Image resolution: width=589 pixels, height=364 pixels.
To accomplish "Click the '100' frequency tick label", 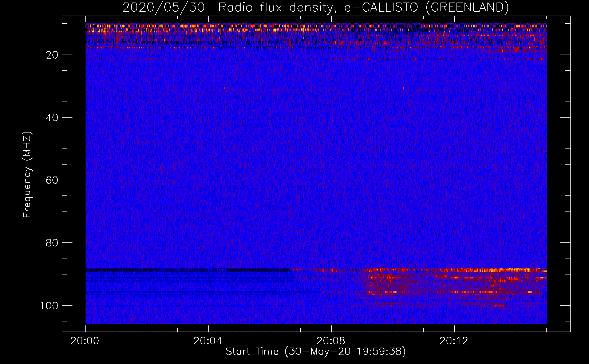I will (x=49, y=305).
